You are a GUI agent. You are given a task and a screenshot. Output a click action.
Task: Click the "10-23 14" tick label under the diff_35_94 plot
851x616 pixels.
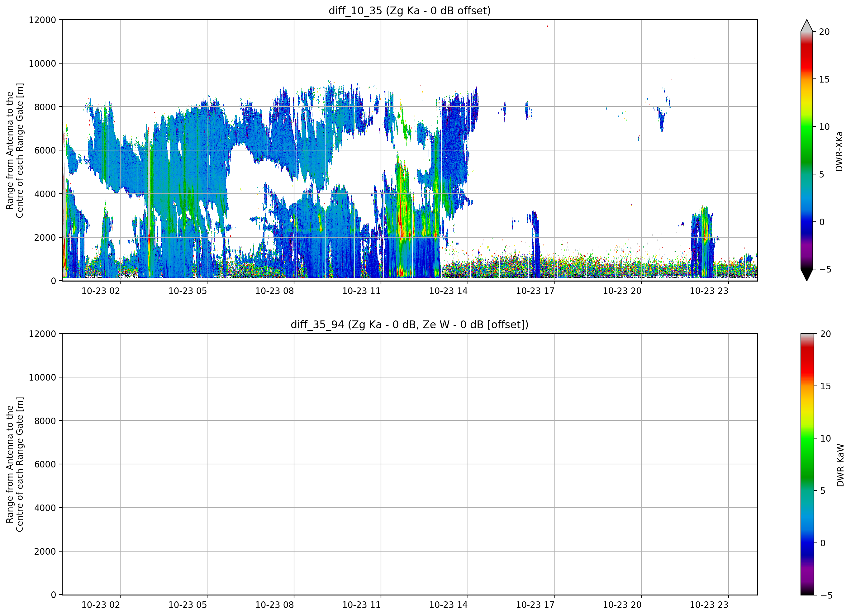448,605
